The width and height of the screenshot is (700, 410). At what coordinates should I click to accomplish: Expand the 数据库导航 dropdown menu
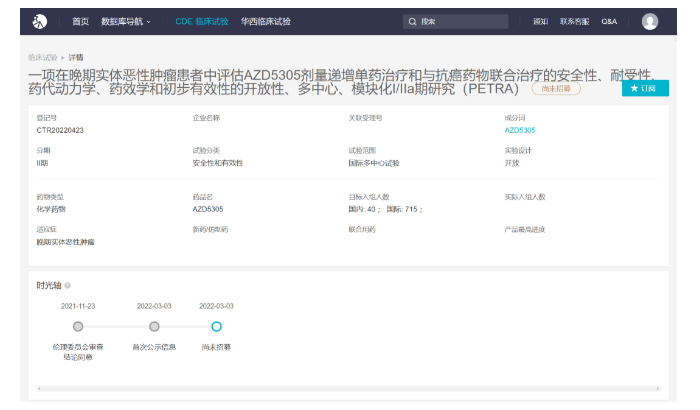(127, 21)
